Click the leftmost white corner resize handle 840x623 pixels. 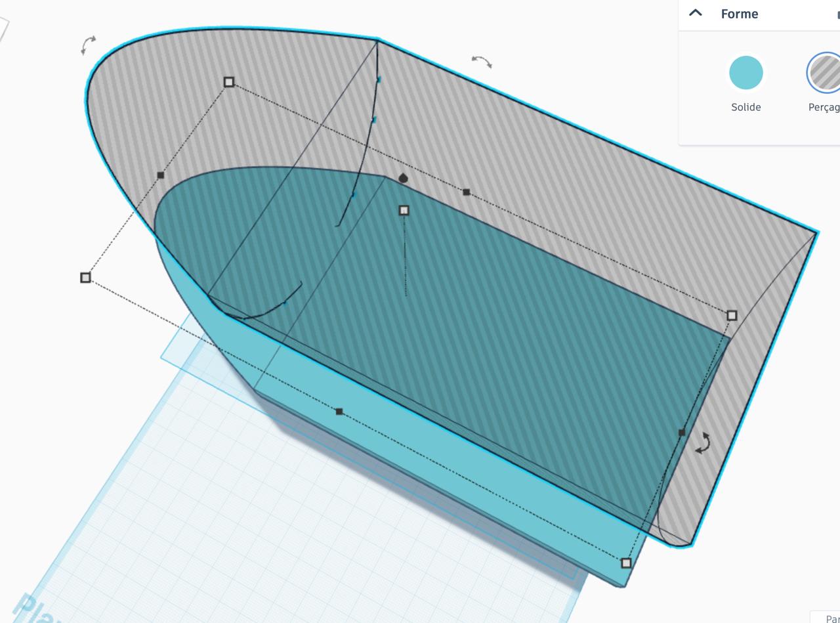85,278
